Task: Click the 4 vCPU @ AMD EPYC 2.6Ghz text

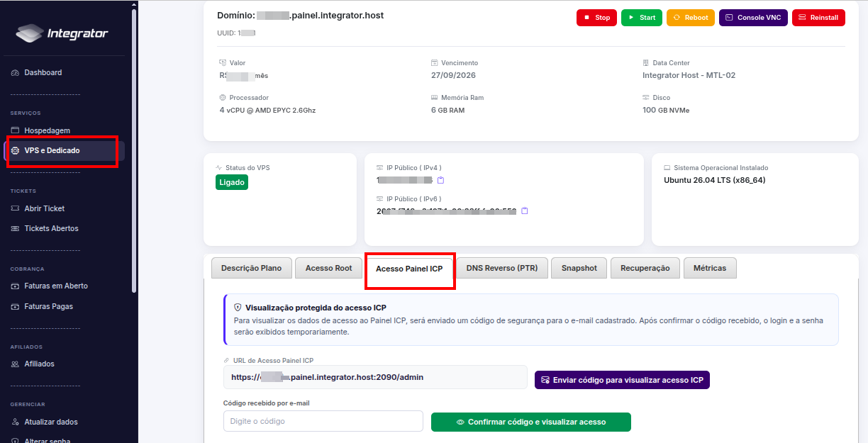Action: [268, 111]
